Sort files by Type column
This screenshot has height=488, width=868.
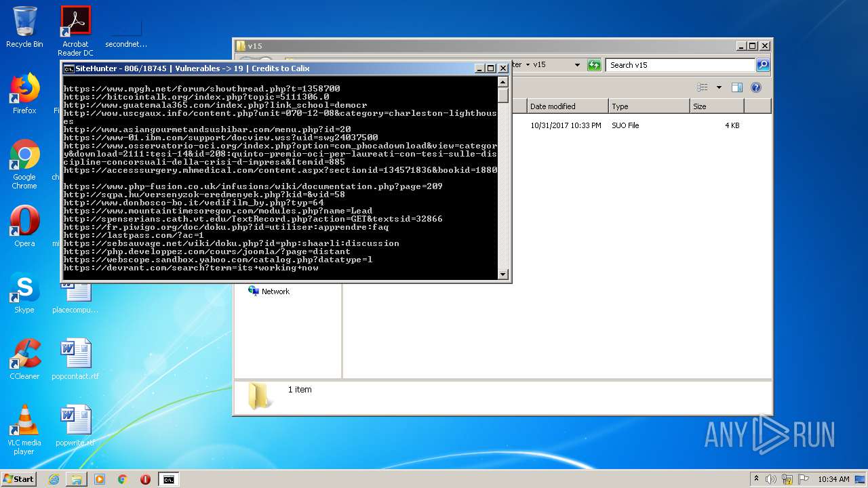pos(649,106)
